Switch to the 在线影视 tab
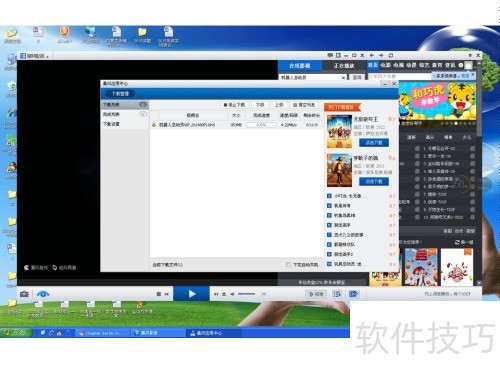Screen dimensions: 500x375 click(300, 66)
